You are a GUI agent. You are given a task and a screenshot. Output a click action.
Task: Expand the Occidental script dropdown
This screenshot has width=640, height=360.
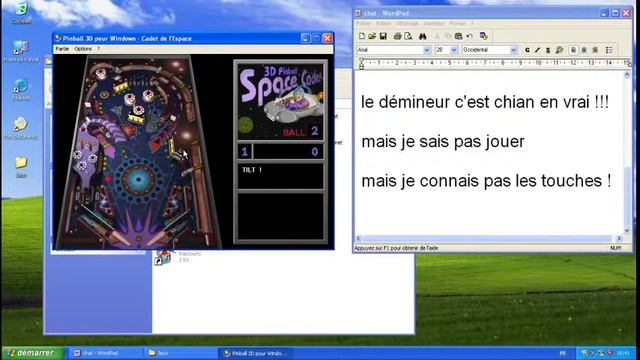point(513,50)
